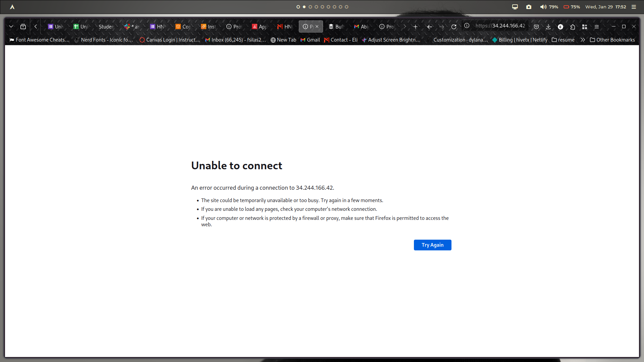This screenshot has width=644, height=362.
Task: Close the active tab
Action: tap(317, 26)
